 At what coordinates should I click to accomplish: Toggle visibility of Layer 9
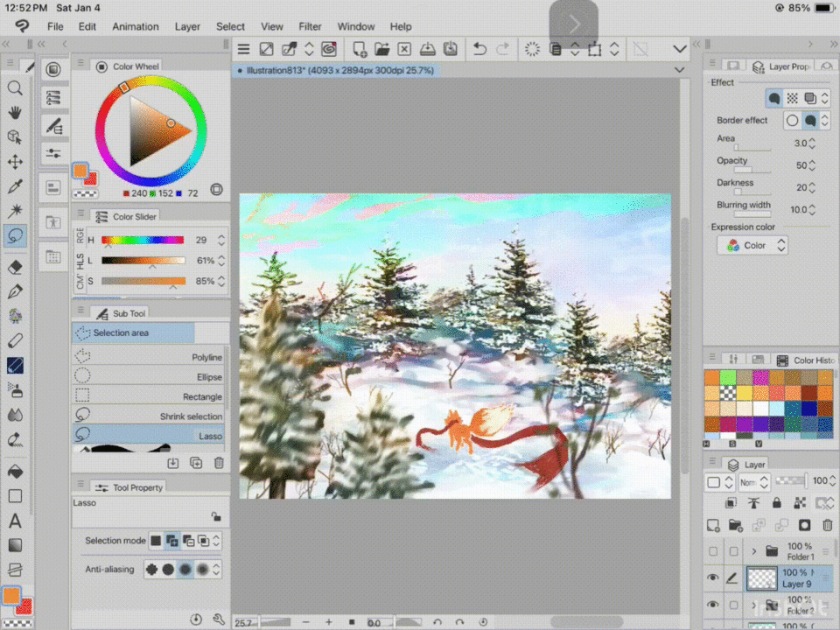[x=712, y=577]
